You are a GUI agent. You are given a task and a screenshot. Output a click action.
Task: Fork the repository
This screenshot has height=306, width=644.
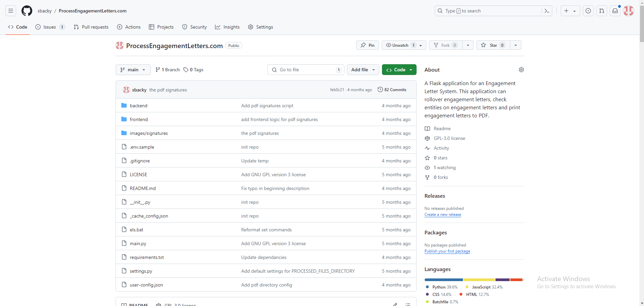445,45
